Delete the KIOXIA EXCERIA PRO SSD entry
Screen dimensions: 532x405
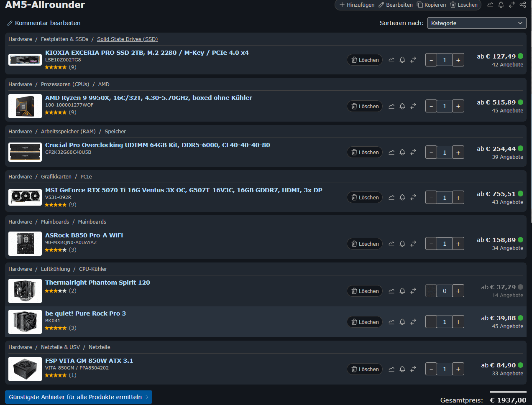point(365,60)
